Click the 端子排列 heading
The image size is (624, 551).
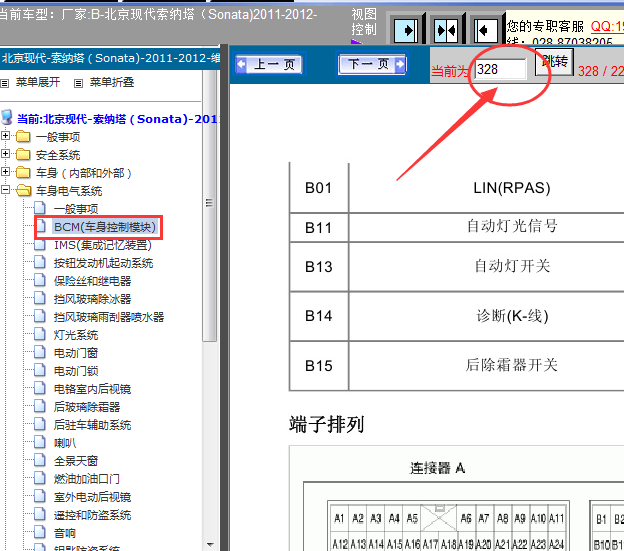pos(326,424)
